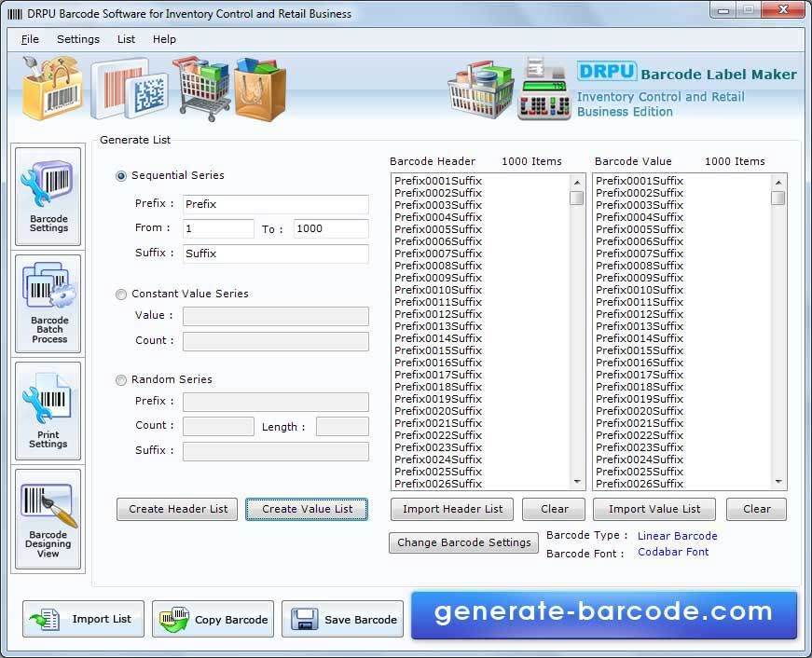Viewport: 812px width, 658px height.
Task: Open Barcode Batch Process view
Action: click(x=48, y=304)
